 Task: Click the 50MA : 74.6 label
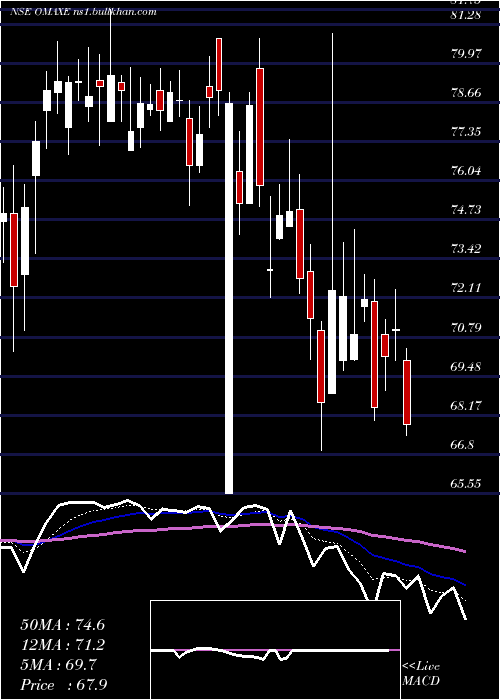click(62, 625)
